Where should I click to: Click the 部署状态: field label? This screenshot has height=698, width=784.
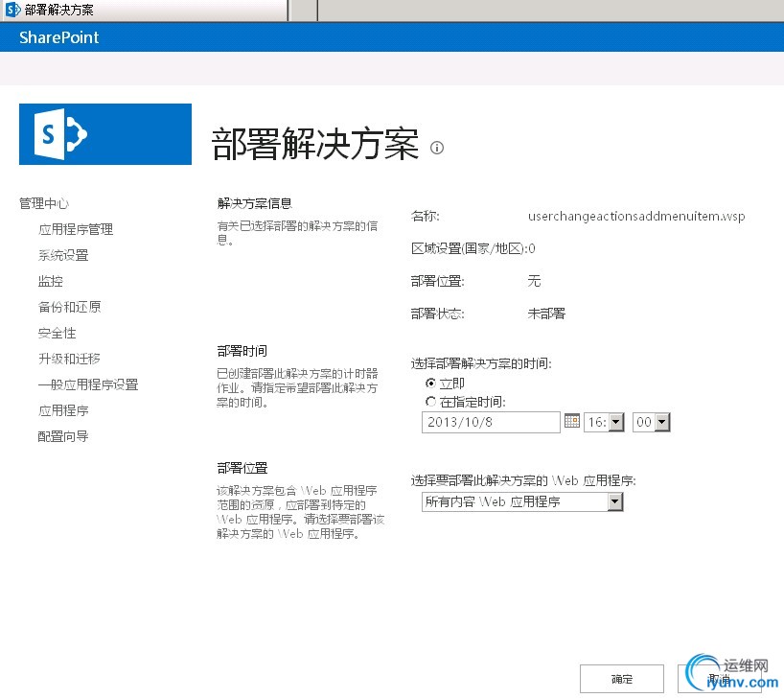(437, 314)
